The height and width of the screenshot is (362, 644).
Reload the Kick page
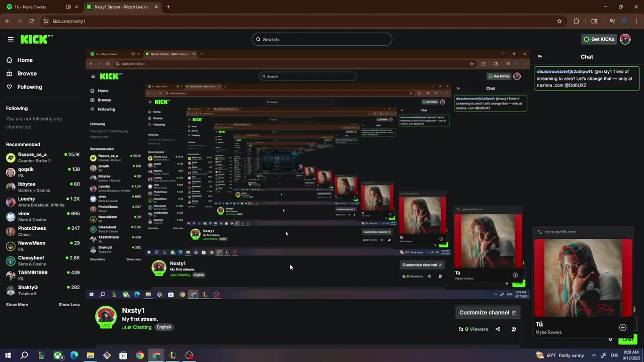click(31, 21)
